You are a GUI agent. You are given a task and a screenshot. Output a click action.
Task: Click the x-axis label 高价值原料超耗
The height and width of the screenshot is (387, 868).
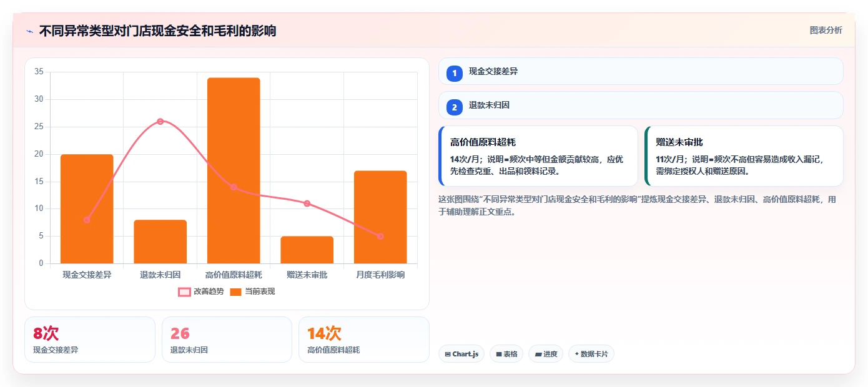click(x=234, y=275)
